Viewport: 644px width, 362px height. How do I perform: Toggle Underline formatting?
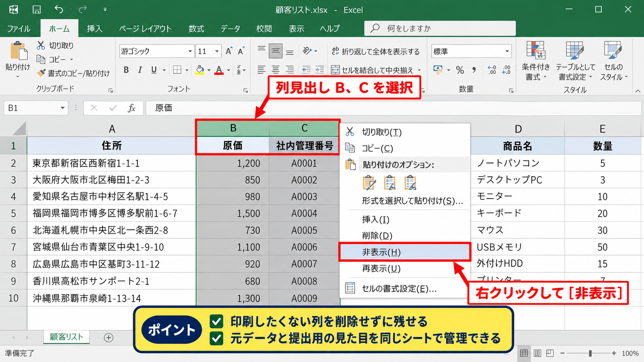click(154, 70)
